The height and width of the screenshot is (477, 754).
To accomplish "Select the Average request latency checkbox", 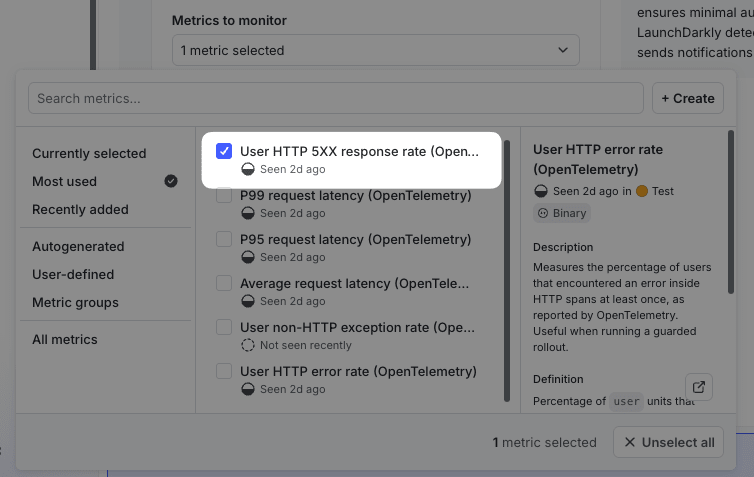I will click(224, 284).
